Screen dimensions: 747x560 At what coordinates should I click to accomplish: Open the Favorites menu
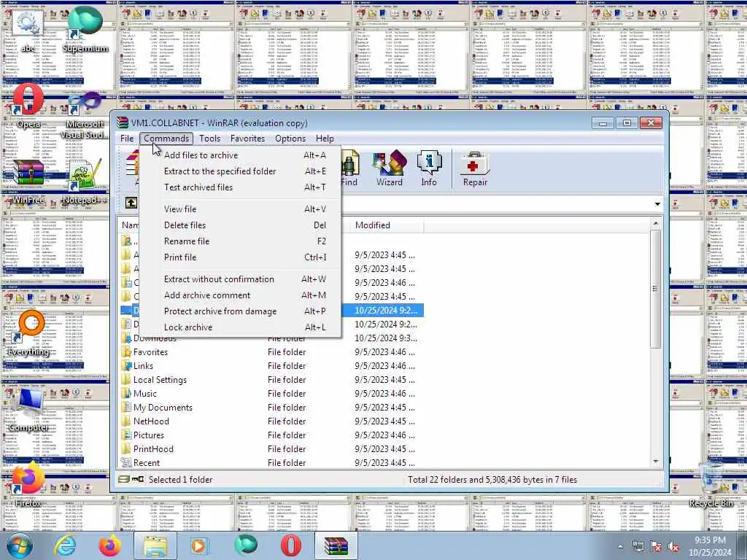click(247, 139)
